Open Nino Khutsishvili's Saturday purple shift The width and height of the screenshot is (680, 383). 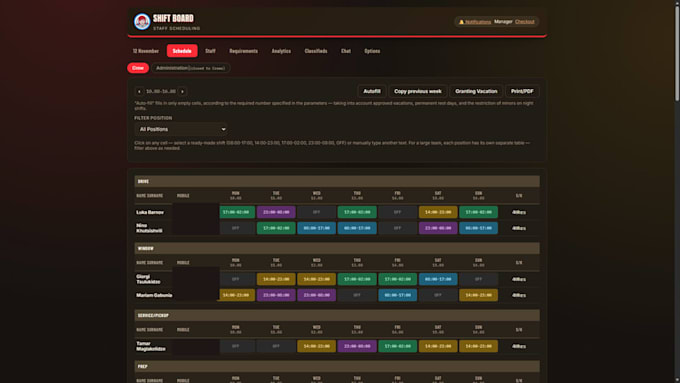pos(438,228)
